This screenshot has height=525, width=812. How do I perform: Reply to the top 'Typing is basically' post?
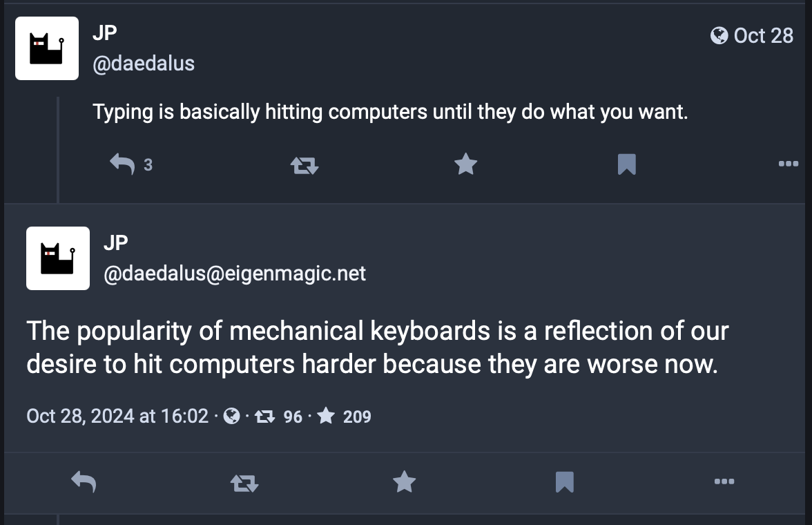pos(122,164)
